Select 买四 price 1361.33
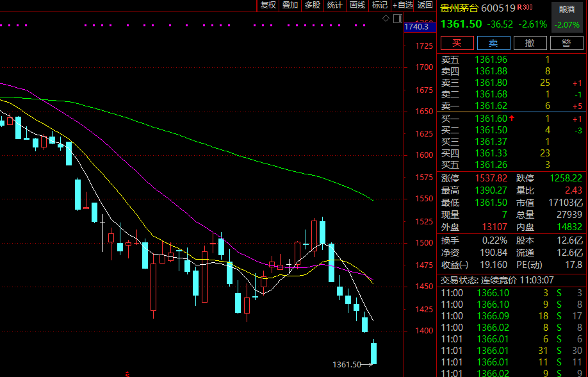The height and width of the screenshot is (377, 588). pyautogui.click(x=491, y=153)
